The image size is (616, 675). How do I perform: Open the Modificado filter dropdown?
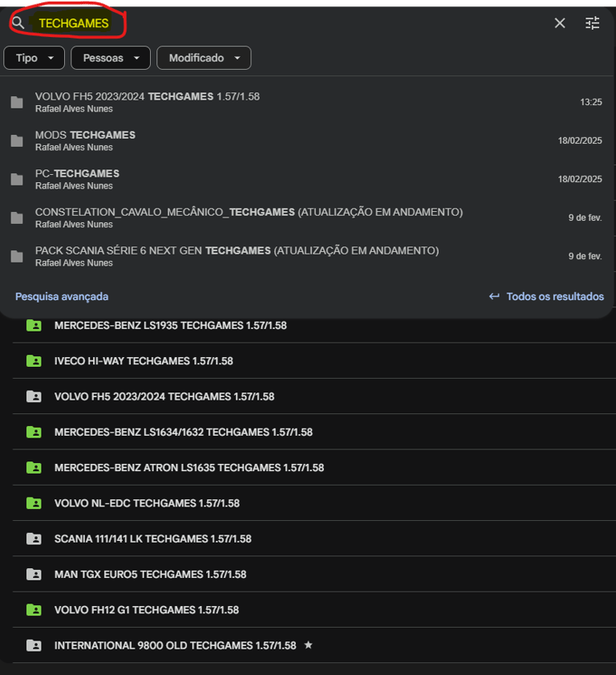[x=204, y=58]
